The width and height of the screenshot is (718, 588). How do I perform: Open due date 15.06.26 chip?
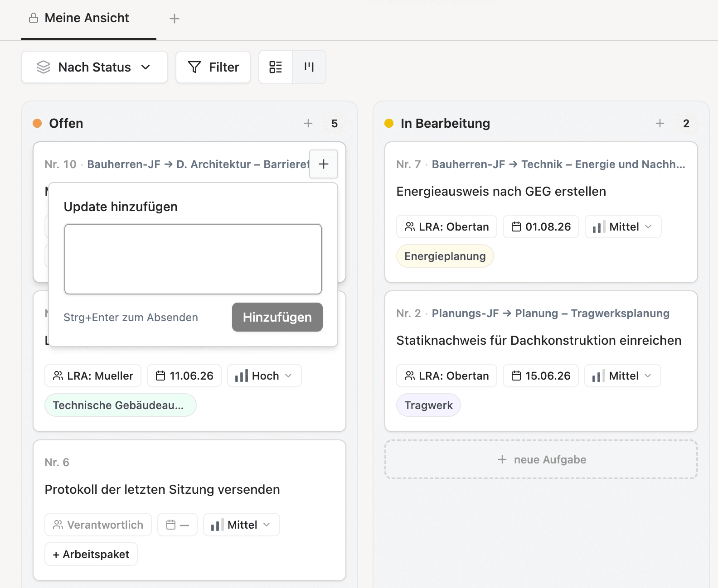(541, 376)
